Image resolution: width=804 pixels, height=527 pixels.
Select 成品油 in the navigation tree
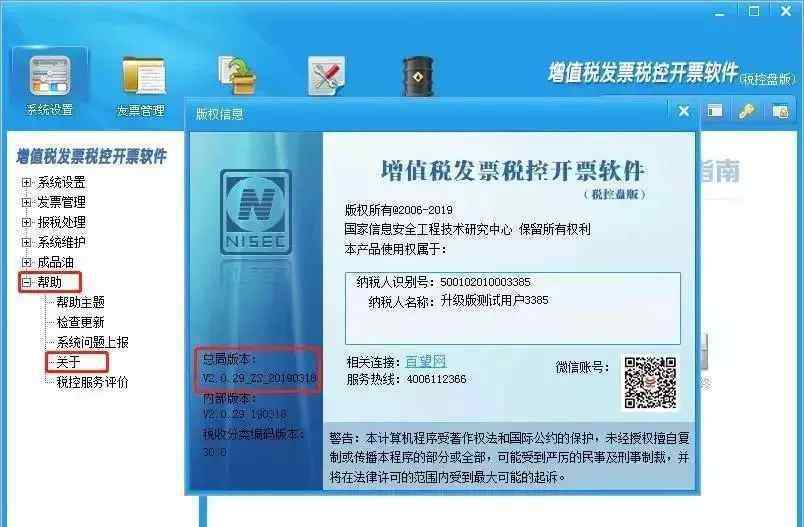click(55, 262)
